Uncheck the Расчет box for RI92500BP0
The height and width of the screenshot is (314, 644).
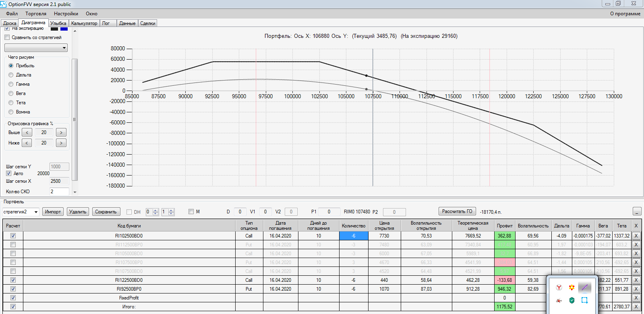click(x=13, y=289)
